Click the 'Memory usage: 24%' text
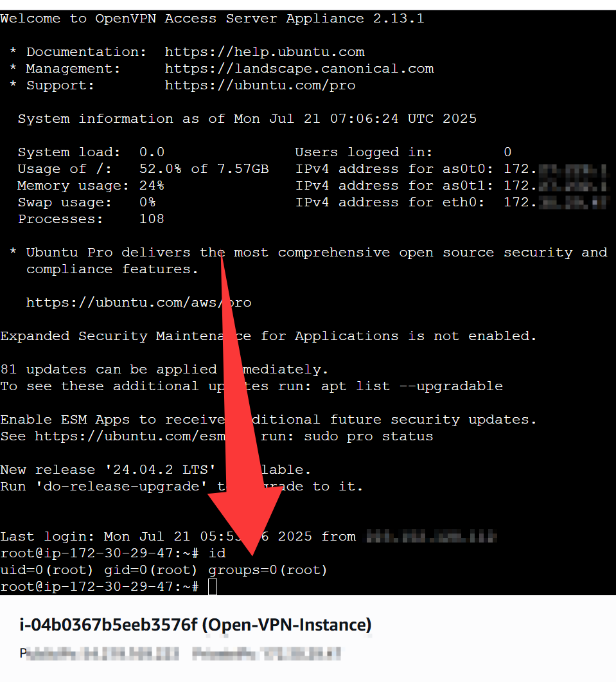The height and width of the screenshot is (682, 616). (91, 186)
